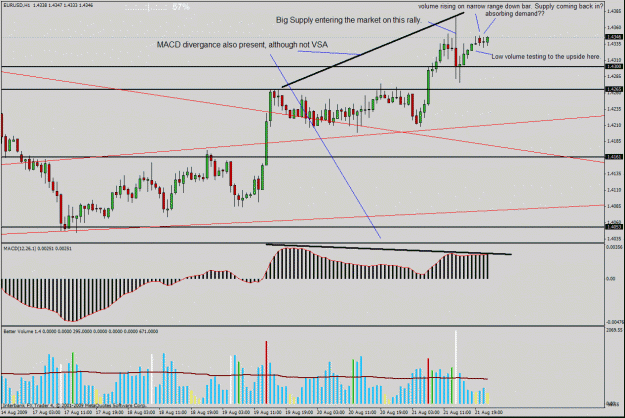
Task: Click the 0.00356 MACD scale value
Action: pos(614,247)
